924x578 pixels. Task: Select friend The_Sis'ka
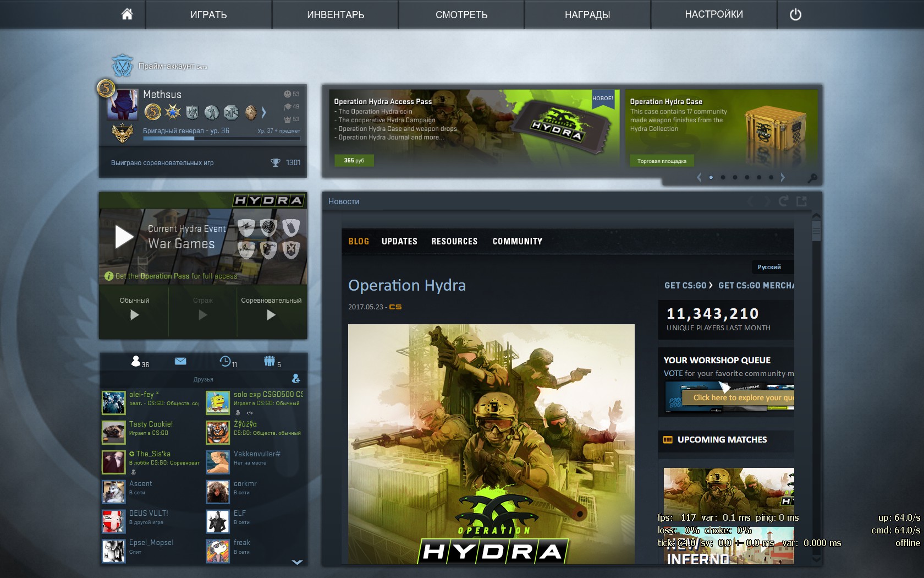[x=151, y=462]
